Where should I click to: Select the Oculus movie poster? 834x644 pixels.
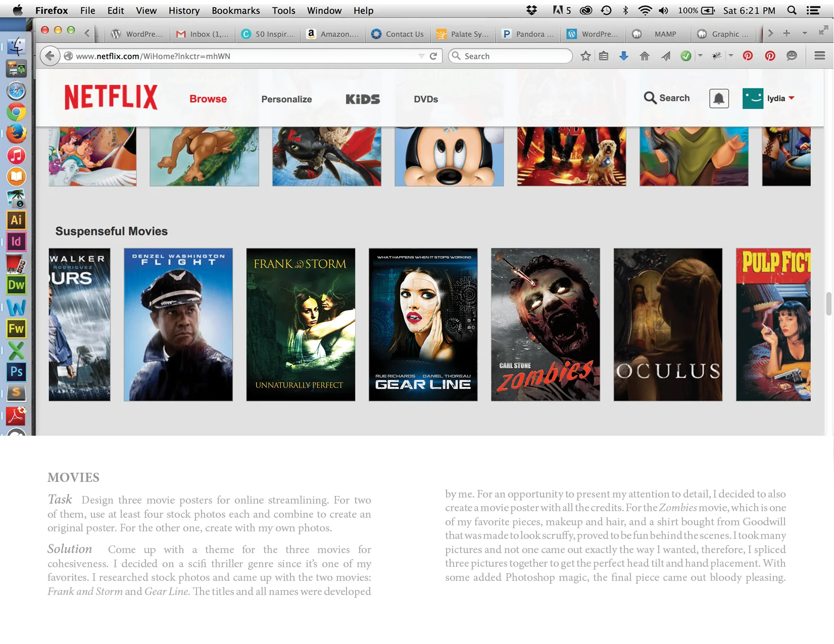coord(668,324)
